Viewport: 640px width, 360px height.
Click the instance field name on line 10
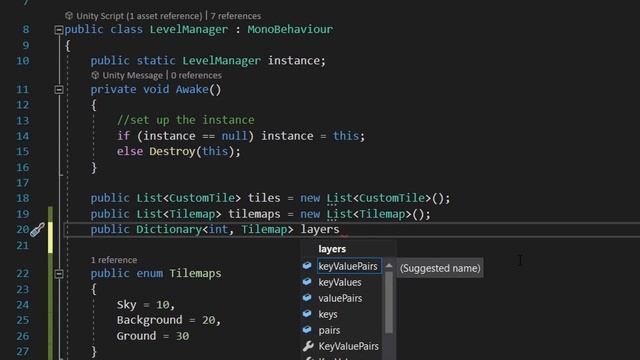293,61
